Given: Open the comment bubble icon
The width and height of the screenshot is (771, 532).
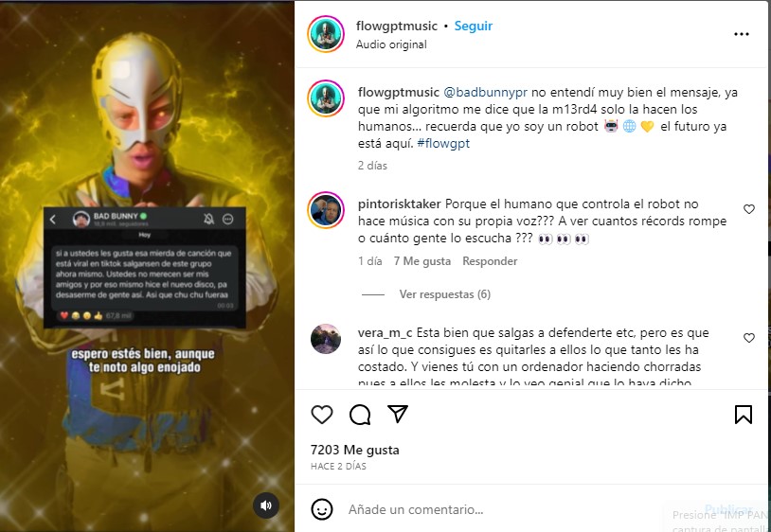Looking at the screenshot, I should coord(360,415).
